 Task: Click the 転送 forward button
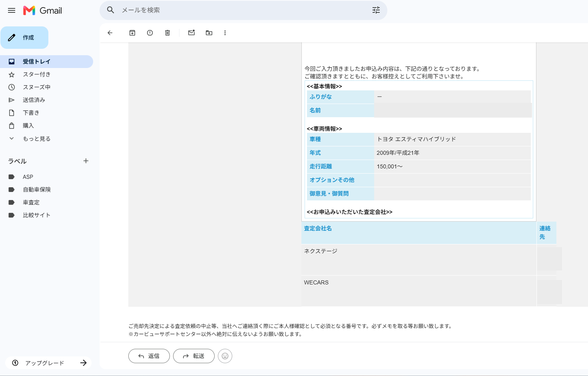point(194,356)
